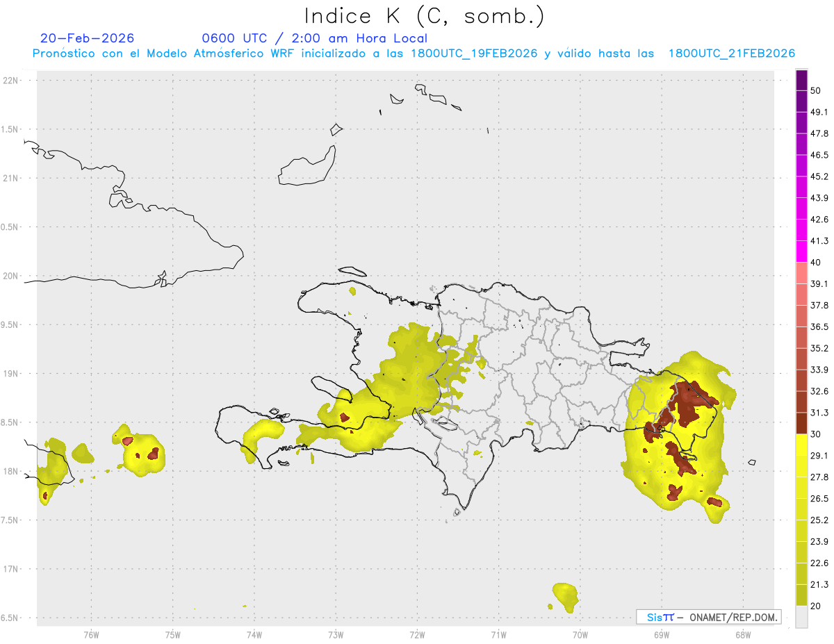Click the '72W' longitude axis label
Screen dimensions: 834x644
click(417, 635)
